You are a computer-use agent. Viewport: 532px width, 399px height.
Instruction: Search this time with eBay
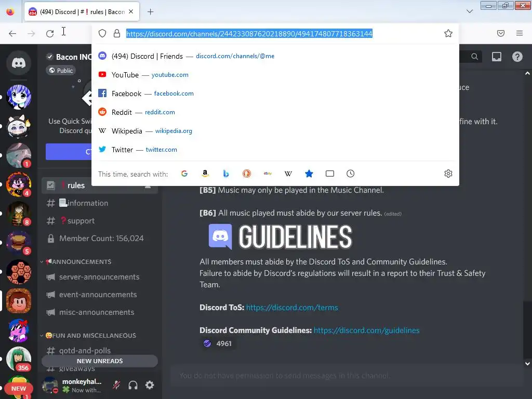(268, 174)
